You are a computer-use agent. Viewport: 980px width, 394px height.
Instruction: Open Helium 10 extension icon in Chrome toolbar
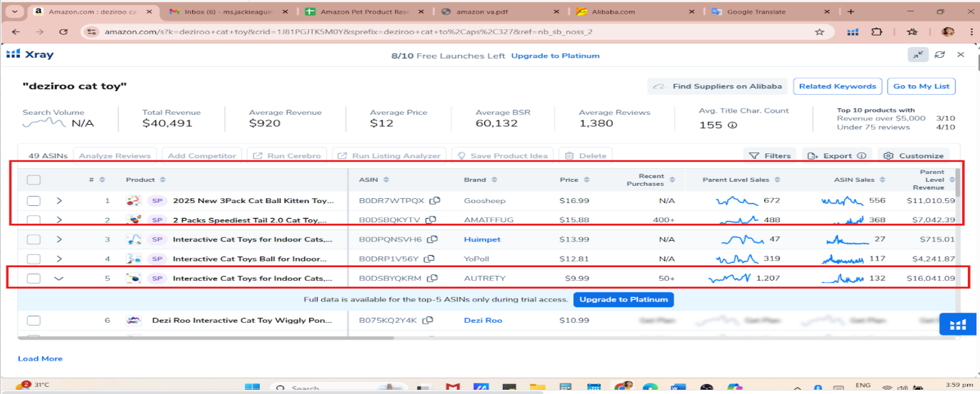[853, 32]
